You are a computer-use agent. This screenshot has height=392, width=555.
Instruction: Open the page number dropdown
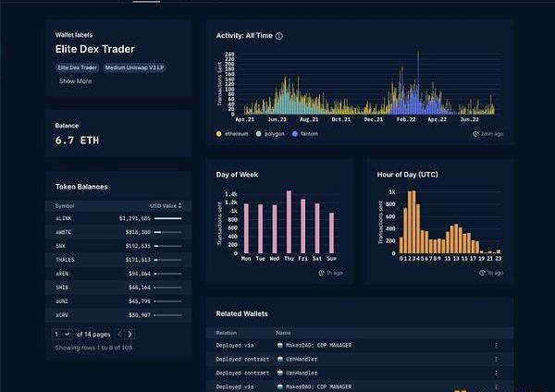pos(62,334)
